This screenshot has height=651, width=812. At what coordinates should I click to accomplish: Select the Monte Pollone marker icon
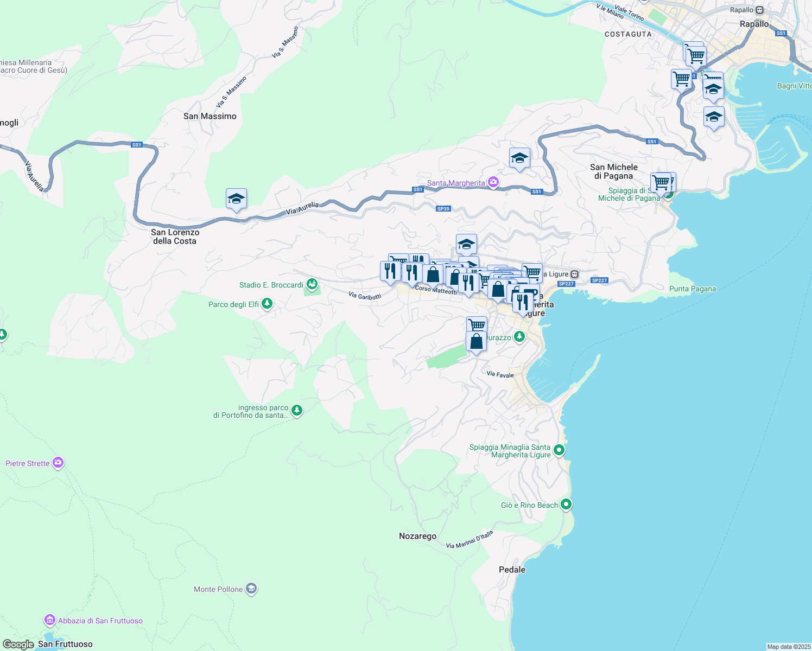click(x=251, y=589)
